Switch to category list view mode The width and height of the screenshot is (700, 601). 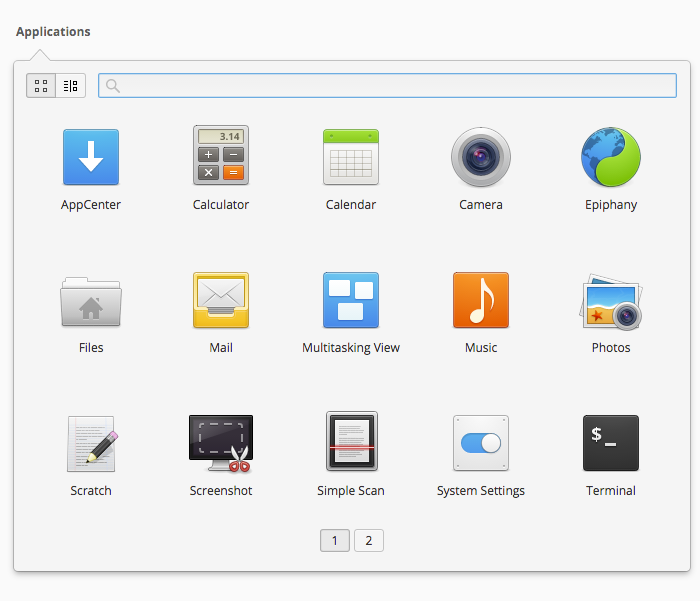click(x=71, y=85)
